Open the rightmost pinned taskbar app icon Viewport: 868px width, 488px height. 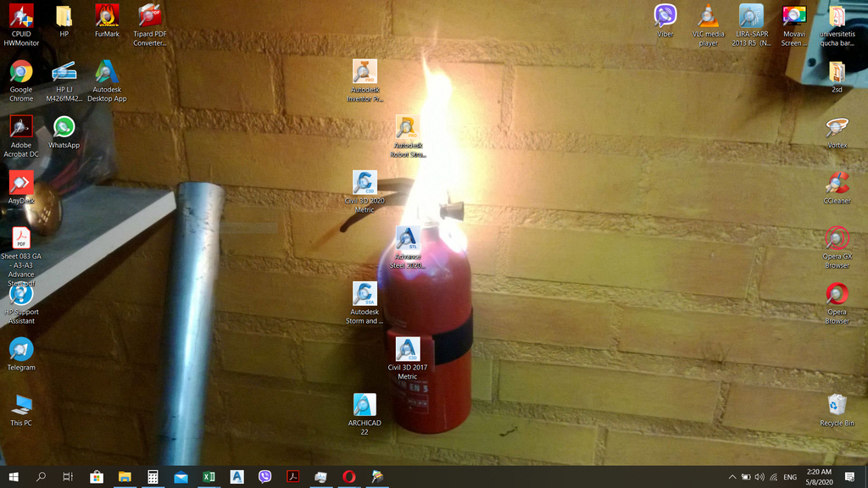click(x=377, y=476)
